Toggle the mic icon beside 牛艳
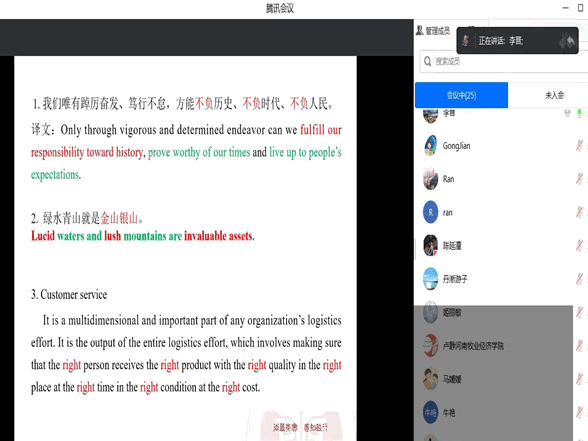Image resolution: width=588 pixels, height=441 pixels. click(579, 412)
